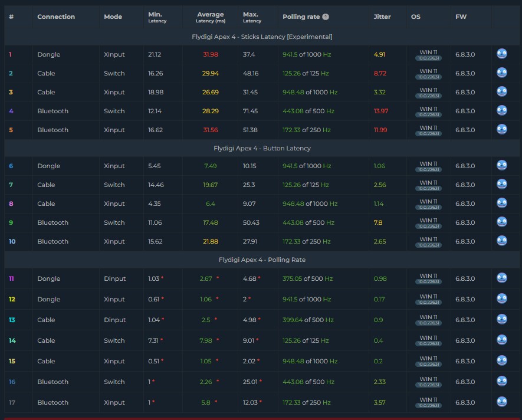Click the average latency value 29.94
This screenshot has height=420, width=522.
coord(211,73)
